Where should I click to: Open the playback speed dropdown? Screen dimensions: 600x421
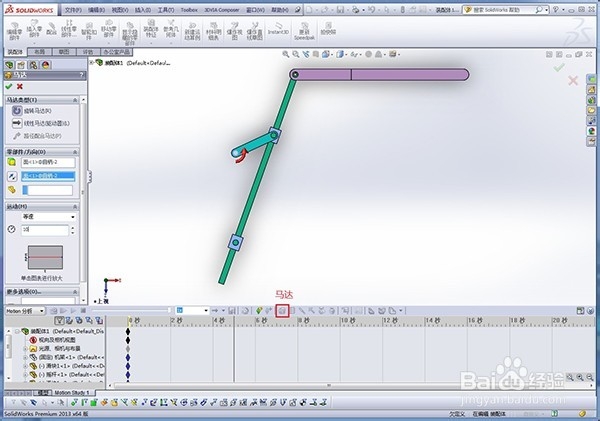192,310
